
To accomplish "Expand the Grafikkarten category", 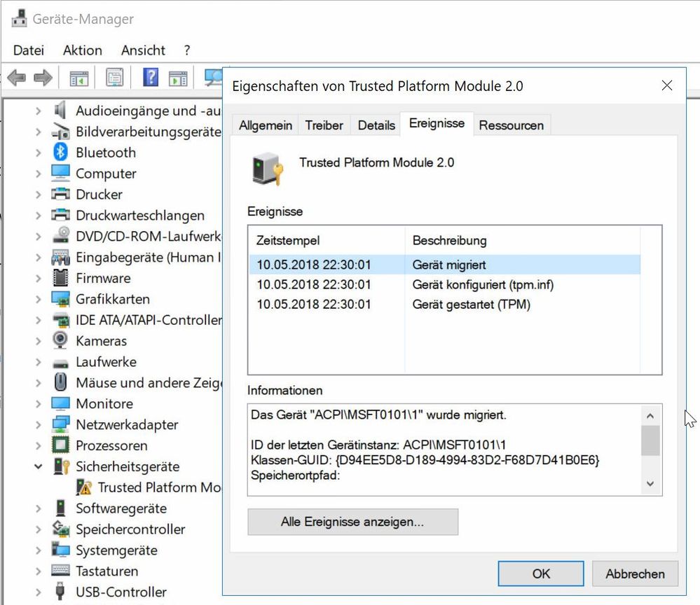I will click(x=39, y=299).
